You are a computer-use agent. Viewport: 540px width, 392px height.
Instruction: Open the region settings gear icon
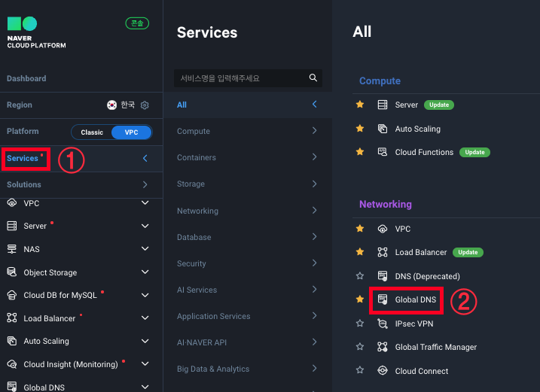145,105
